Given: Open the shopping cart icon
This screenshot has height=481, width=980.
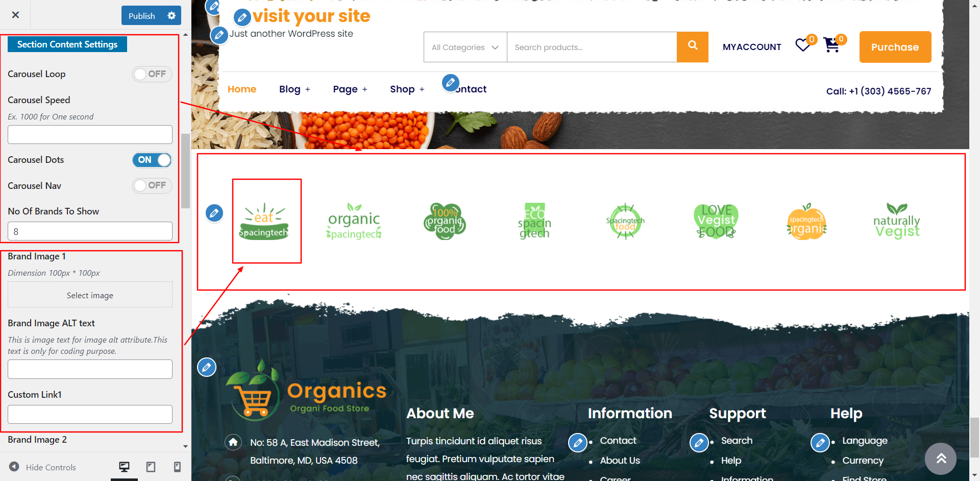Looking at the screenshot, I should click(831, 45).
